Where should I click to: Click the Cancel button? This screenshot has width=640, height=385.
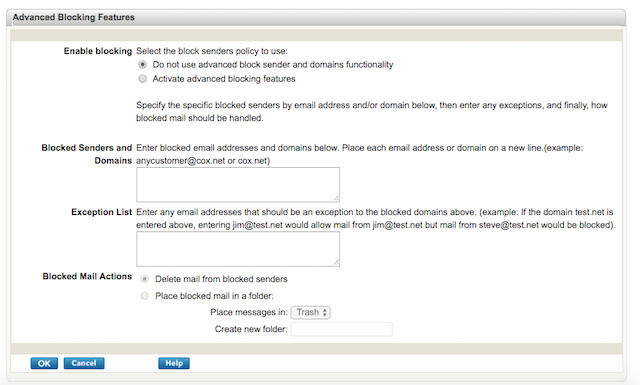pos(84,363)
